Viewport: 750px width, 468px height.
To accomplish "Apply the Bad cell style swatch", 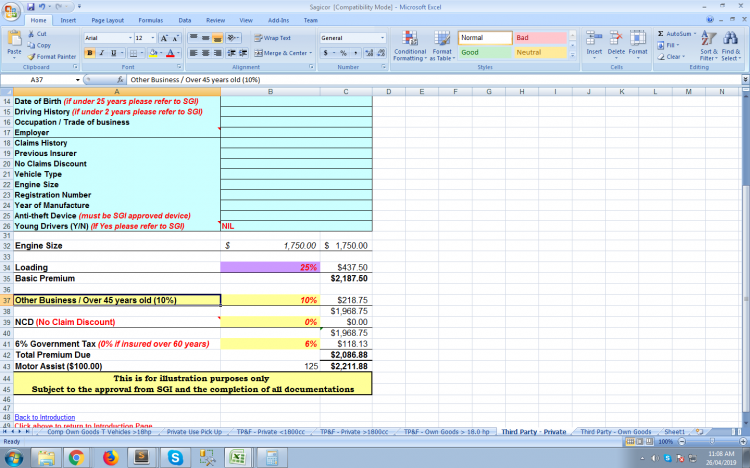I will coord(540,38).
